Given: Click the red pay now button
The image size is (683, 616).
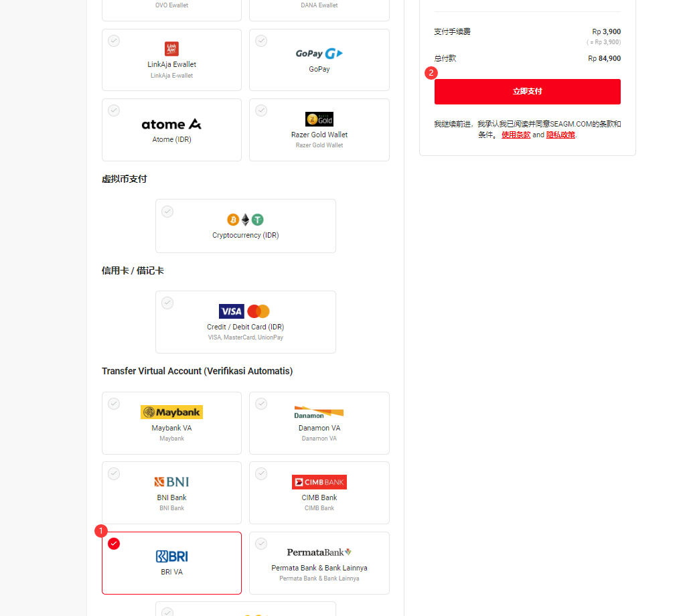Looking at the screenshot, I should point(527,92).
